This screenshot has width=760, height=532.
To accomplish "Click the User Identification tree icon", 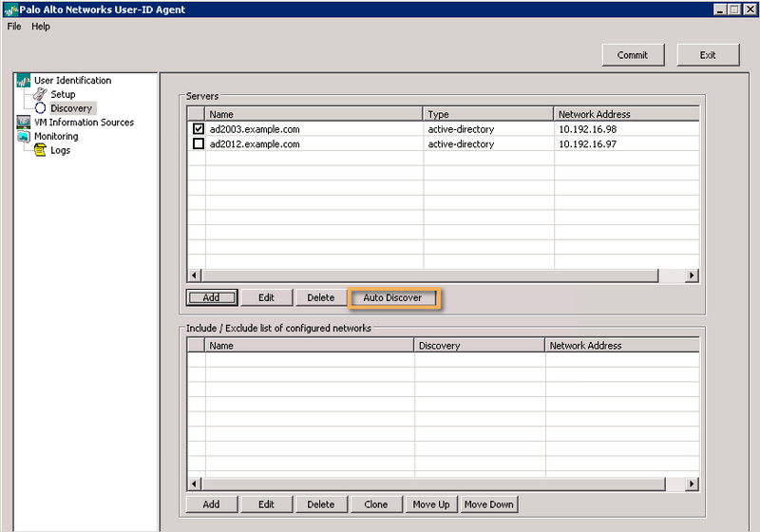I will coord(24,81).
